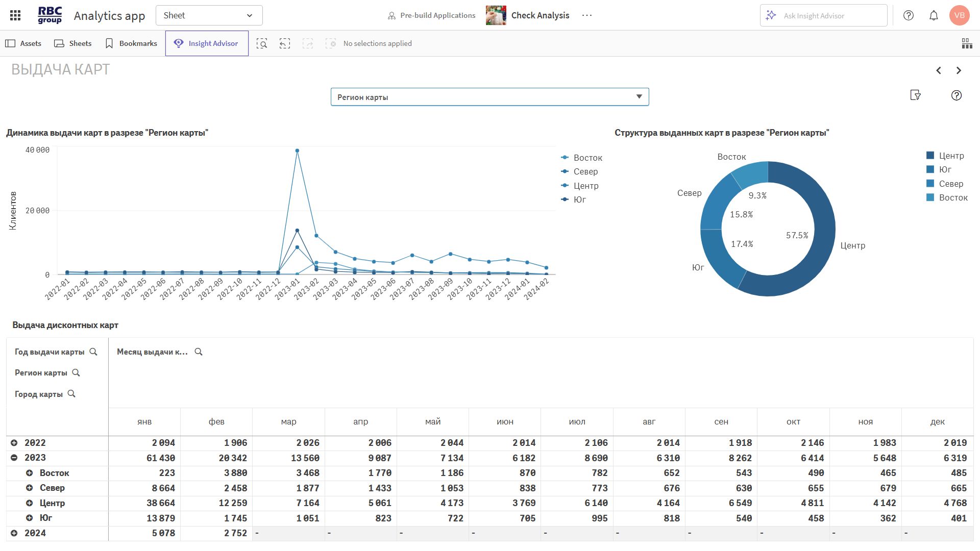Open the help question mark in top bar
The height and width of the screenshot is (551, 980).
click(x=909, y=15)
